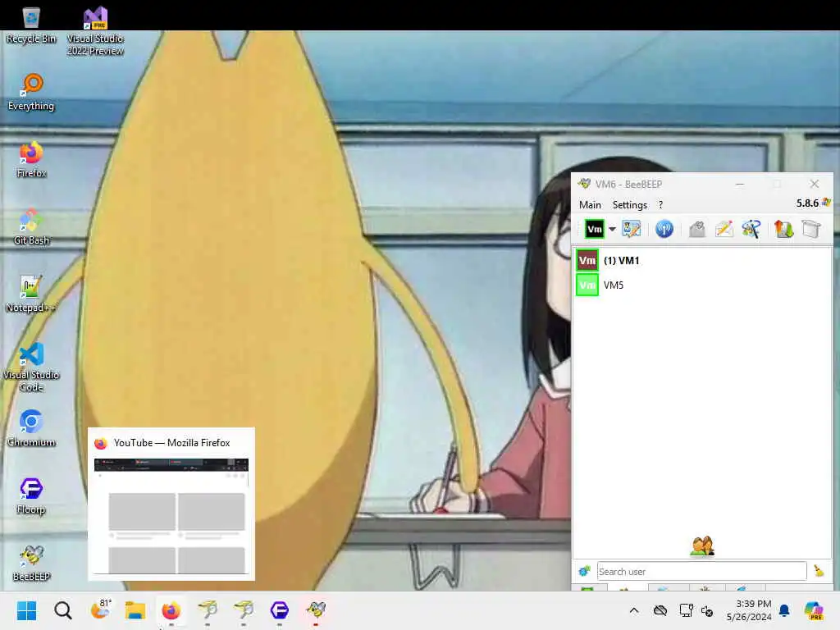Screen dimensions: 840x630
Task: Click the blue broadcast antenna icon
Action: [x=664, y=230]
